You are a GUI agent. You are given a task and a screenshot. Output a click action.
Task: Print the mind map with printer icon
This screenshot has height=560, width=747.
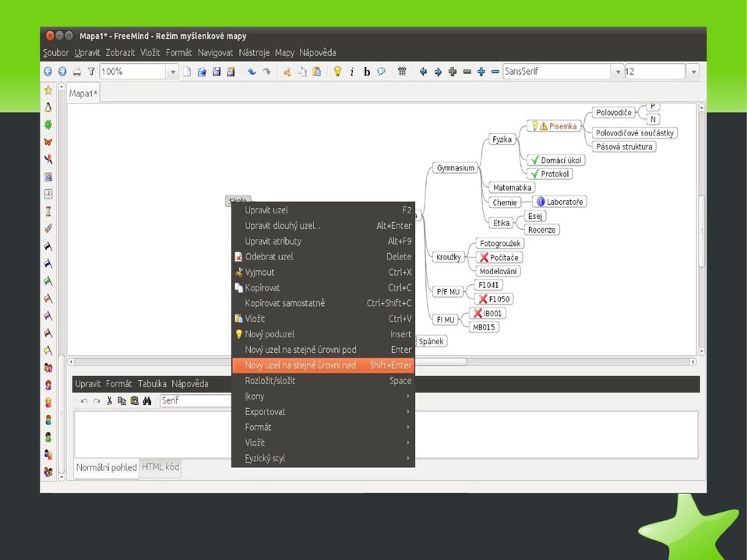pos(76,72)
